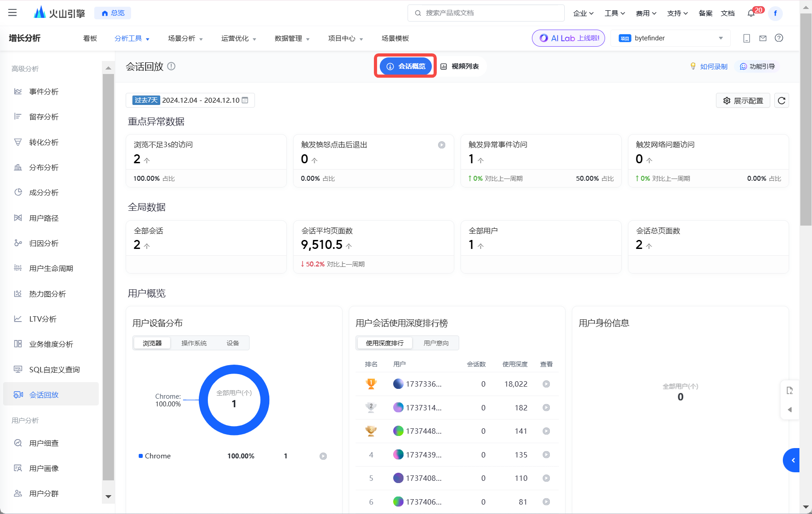Screen dimensions: 812x514
Task: Open 事件分析 in sidebar
Action: tap(51, 91)
